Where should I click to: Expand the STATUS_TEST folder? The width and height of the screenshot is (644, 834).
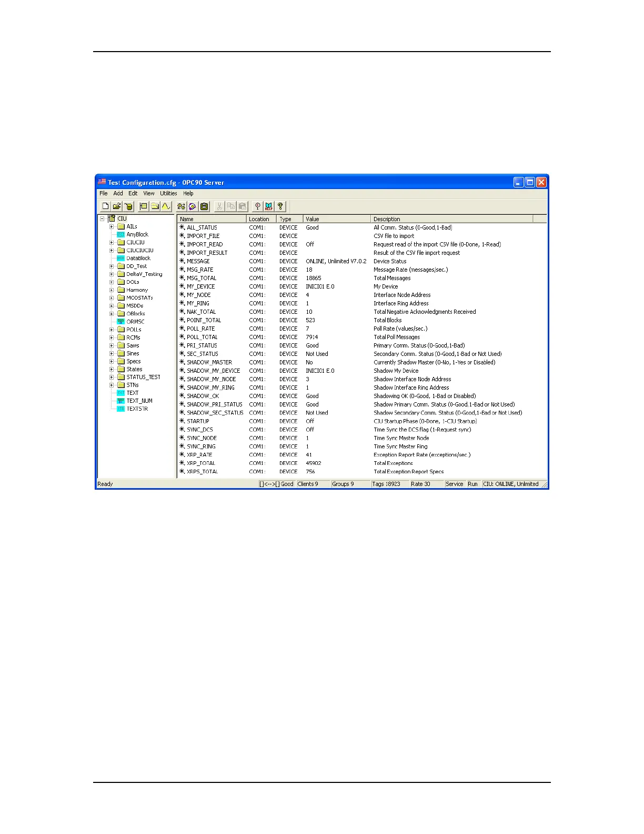[112, 377]
